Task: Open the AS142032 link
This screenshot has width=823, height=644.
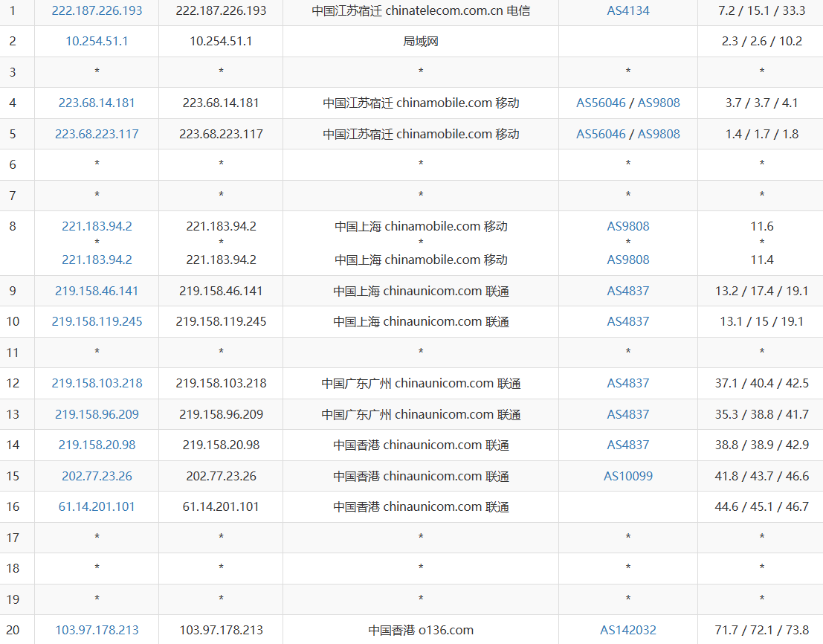Action: pos(627,630)
